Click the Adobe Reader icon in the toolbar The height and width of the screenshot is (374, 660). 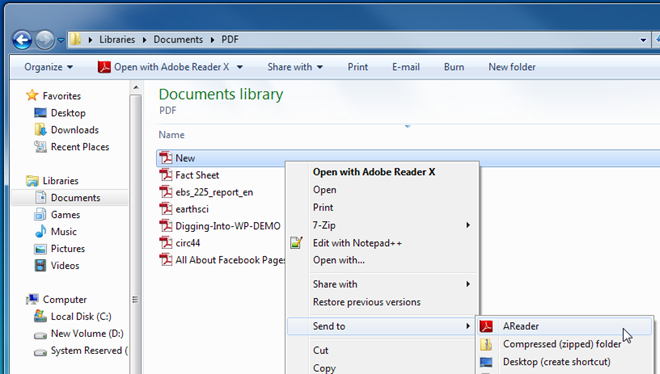tap(104, 67)
